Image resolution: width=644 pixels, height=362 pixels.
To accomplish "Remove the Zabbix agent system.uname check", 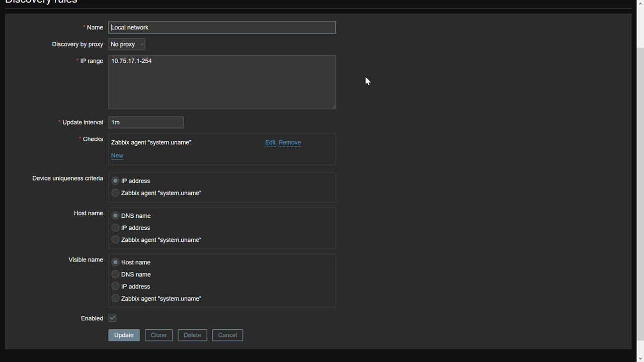I will 290,142.
